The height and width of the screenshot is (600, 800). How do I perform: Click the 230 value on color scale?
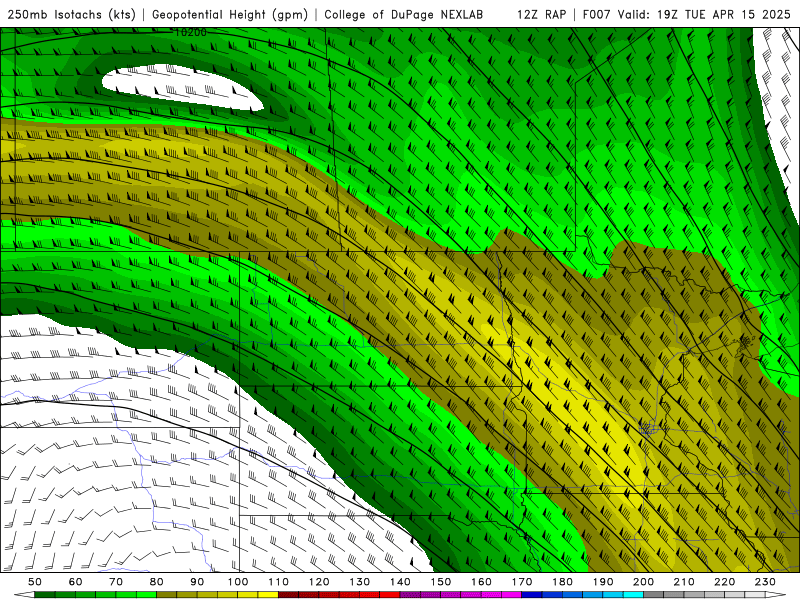click(x=765, y=582)
